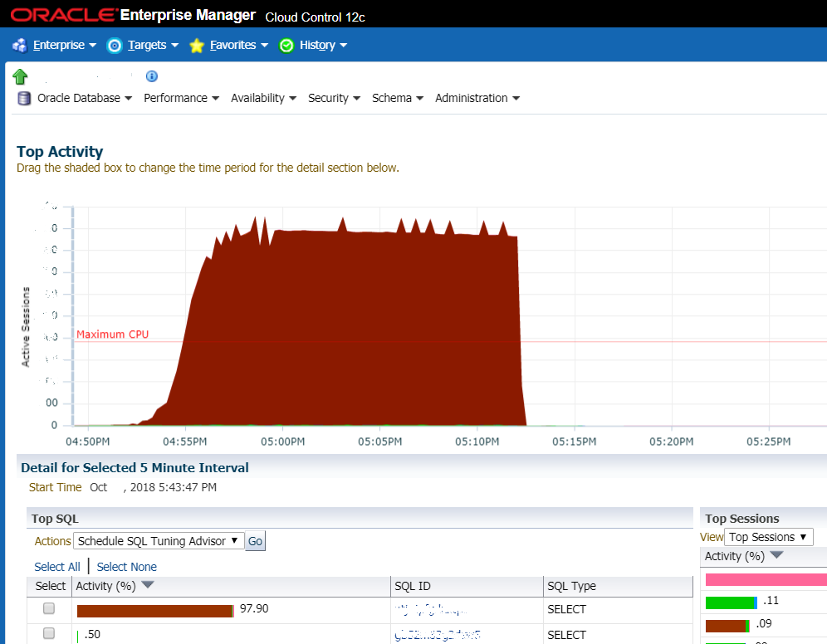Viewport: 827px width, 644px height.
Task: Click the 05:15PM time axis label
Action: coord(575,442)
